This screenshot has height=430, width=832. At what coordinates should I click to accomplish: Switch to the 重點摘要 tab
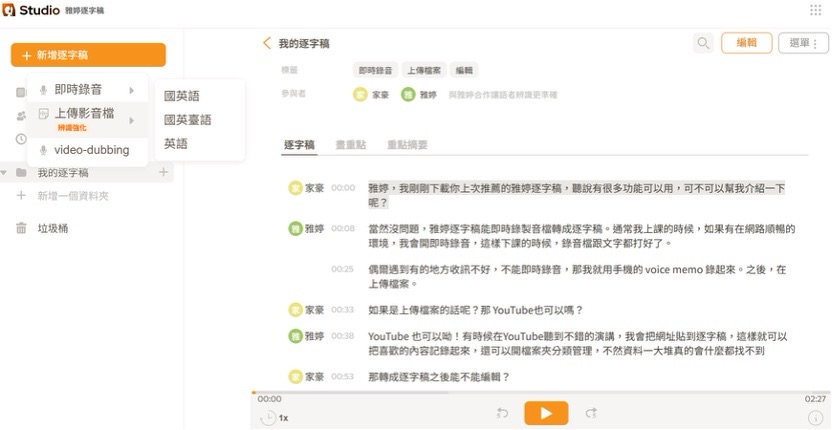(407, 145)
